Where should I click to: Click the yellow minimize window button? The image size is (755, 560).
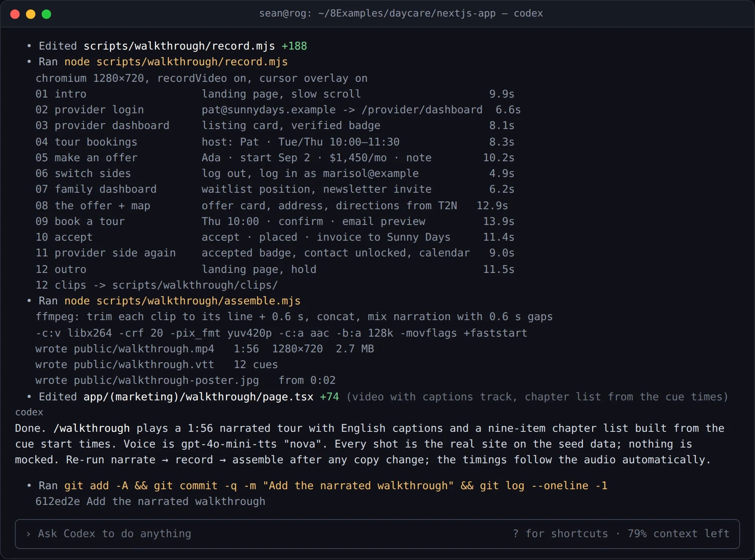pos(31,14)
